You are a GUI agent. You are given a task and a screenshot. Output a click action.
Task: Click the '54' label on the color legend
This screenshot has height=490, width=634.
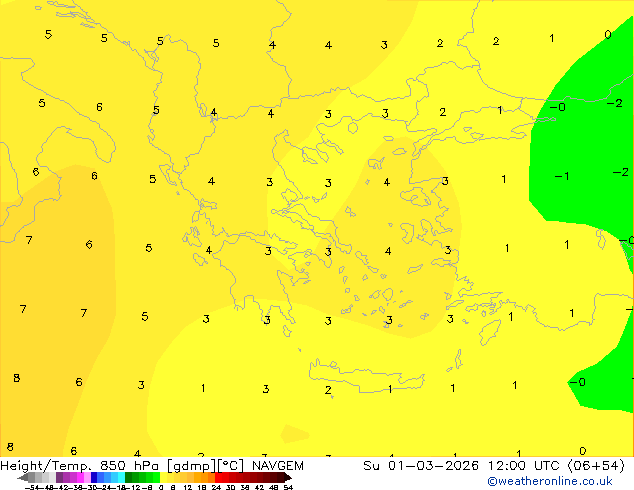pos(288,487)
